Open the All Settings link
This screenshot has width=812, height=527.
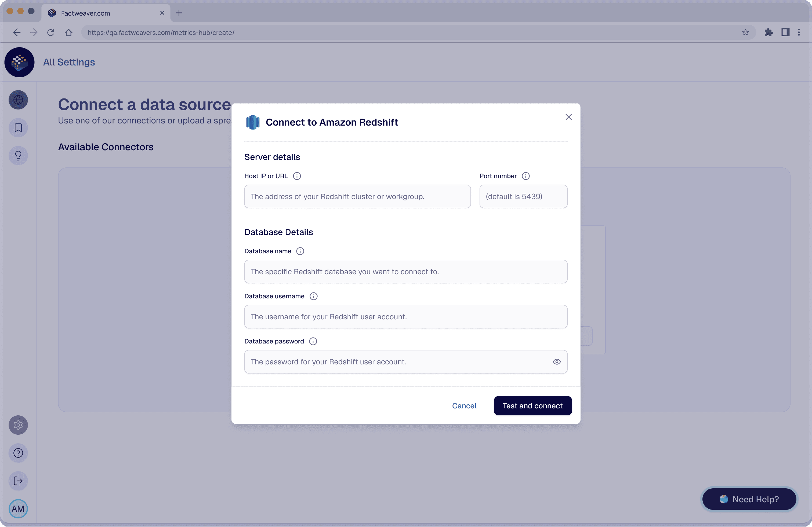click(69, 62)
